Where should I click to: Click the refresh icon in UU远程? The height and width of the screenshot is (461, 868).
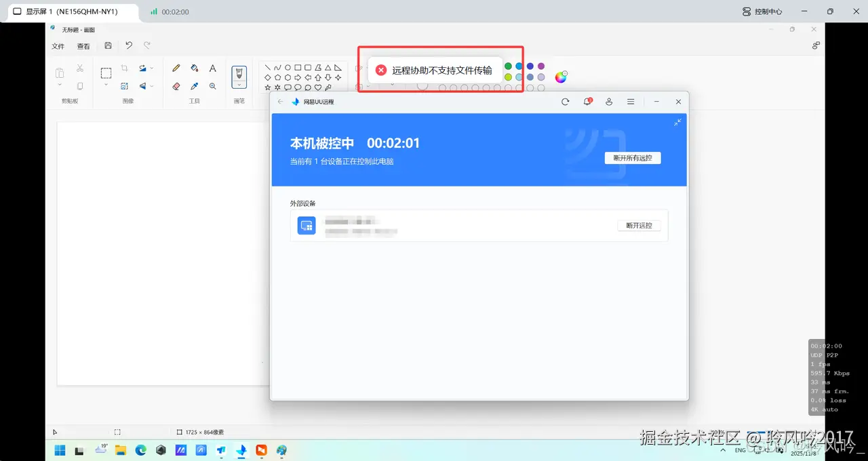[x=566, y=101]
